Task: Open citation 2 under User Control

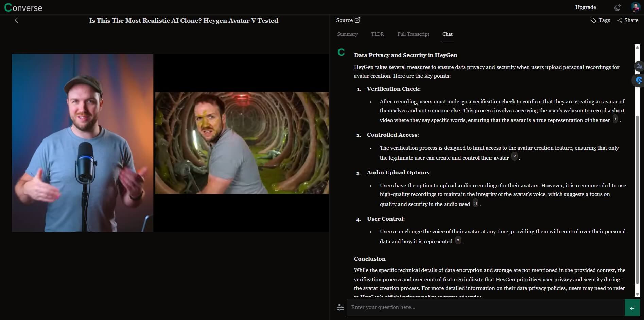Action: (x=458, y=240)
